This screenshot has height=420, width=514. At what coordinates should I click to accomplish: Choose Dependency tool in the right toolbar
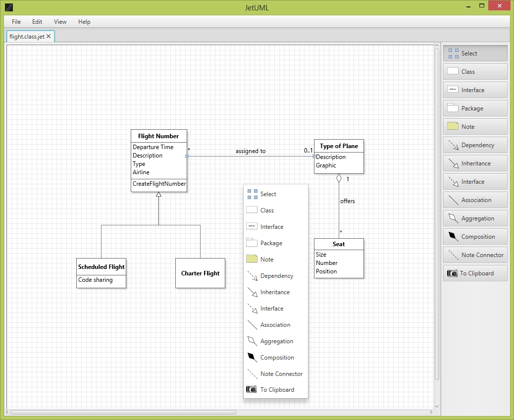pos(475,145)
